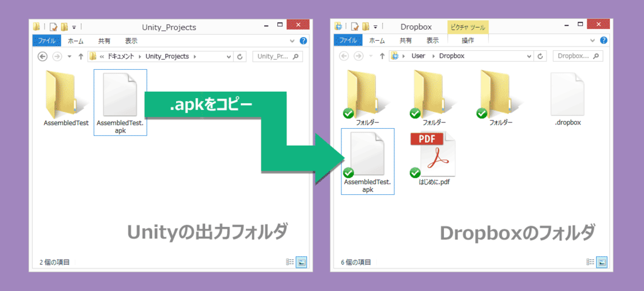
Task: Open Quick Access Toolbar dropdown in Unity_Projects window
Action: click(x=74, y=28)
